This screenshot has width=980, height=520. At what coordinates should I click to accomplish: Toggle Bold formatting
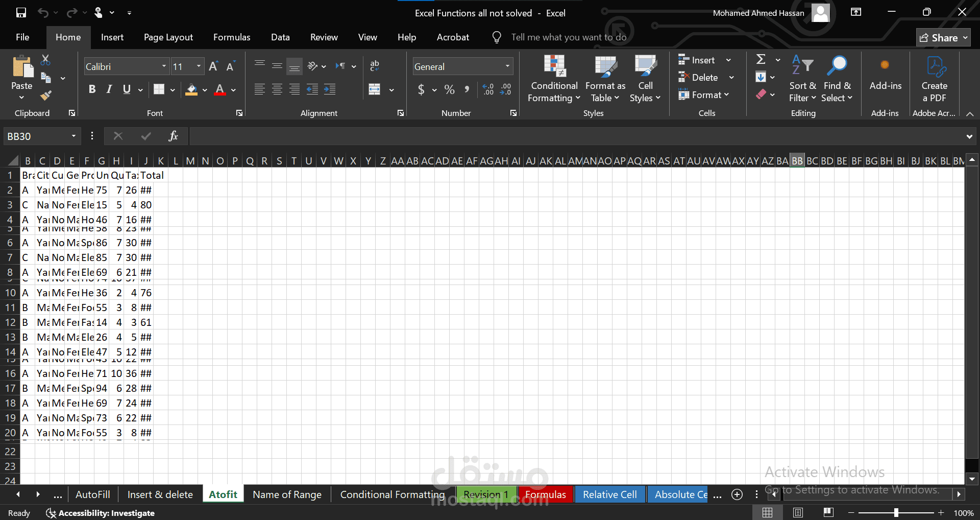click(92, 90)
